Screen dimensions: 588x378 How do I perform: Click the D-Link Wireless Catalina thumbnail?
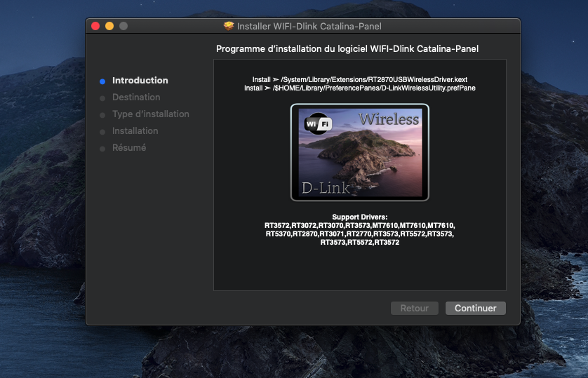360,152
